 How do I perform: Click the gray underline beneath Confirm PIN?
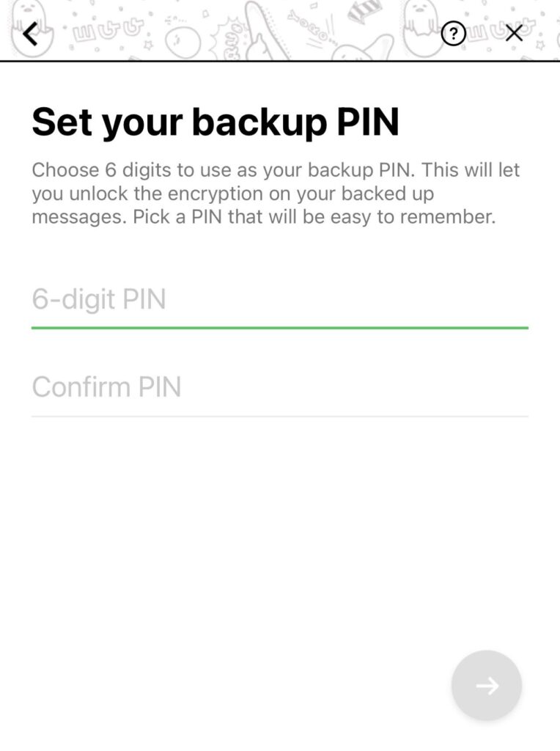(279, 417)
